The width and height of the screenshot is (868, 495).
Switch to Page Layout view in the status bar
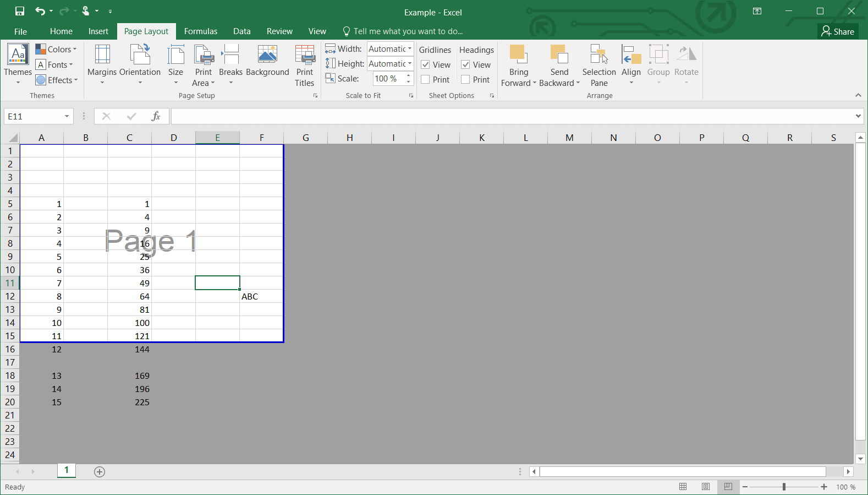705,487
